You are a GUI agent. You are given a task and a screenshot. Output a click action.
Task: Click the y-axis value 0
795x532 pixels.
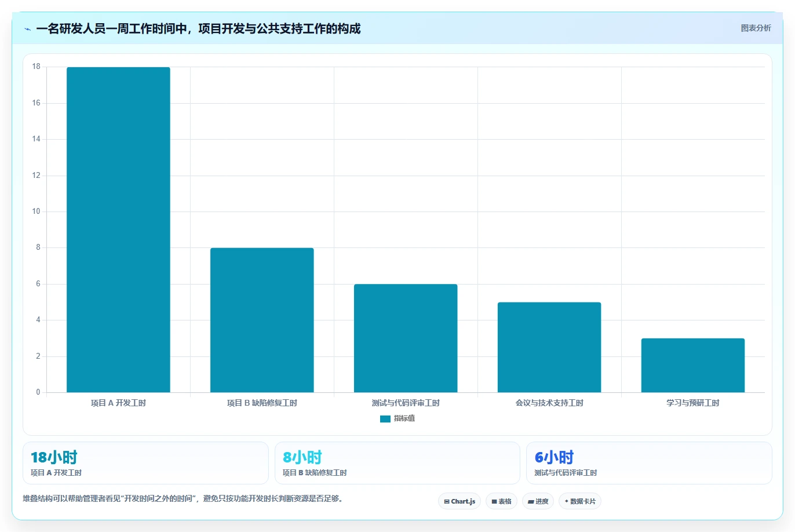pos(38,392)
